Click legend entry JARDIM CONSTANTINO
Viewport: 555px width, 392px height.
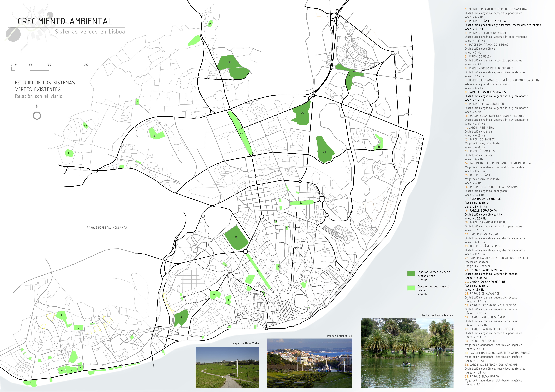[x=482, y=234]
